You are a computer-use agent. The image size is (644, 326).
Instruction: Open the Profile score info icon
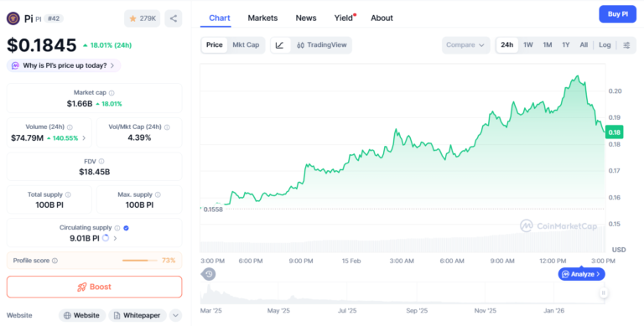click(55, 261)
